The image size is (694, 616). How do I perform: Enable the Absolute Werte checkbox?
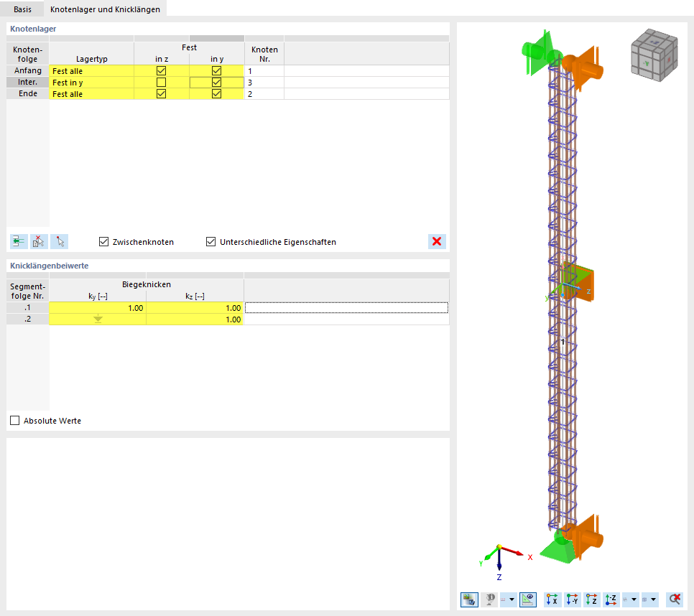(15, 421)
